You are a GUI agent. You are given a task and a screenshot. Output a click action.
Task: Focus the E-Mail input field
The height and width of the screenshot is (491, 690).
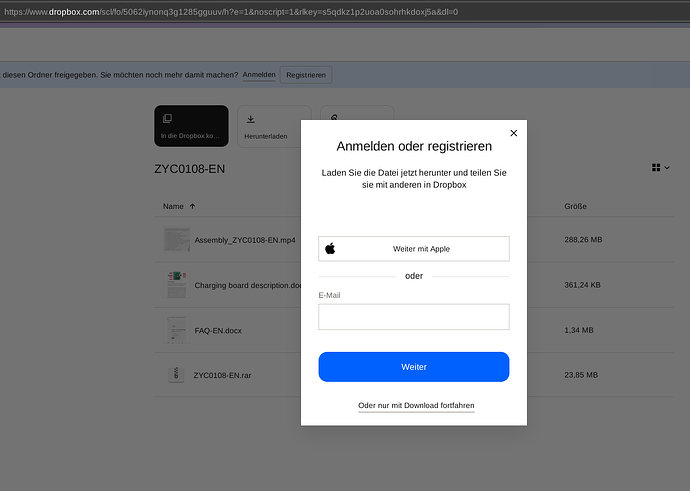414,317
